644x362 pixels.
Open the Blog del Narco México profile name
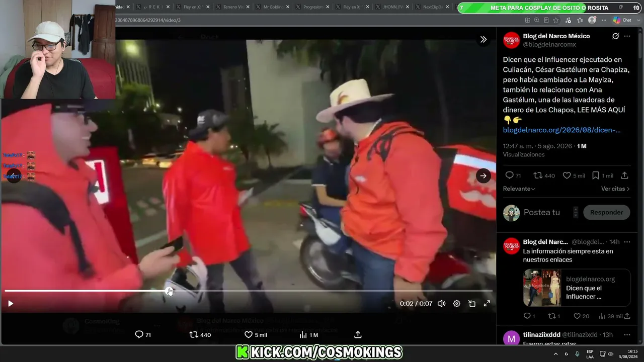[556, 36]
